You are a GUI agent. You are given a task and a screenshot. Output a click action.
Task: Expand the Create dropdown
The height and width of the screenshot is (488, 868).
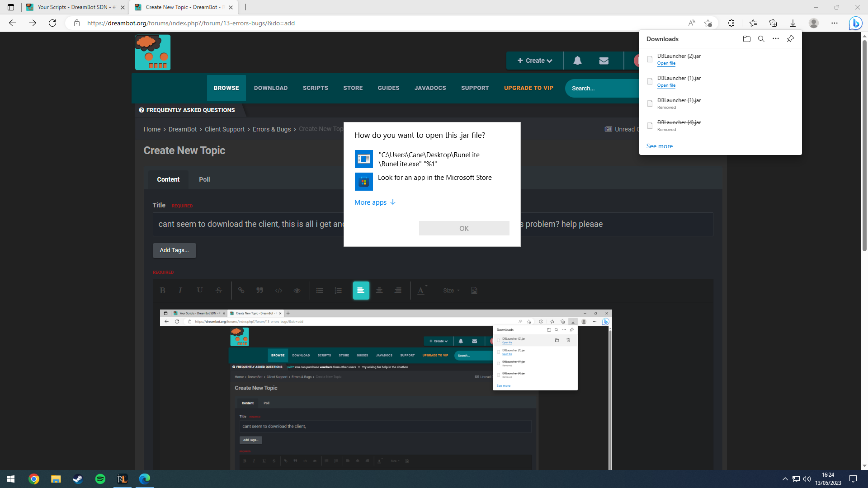click(x=535, y=61)
